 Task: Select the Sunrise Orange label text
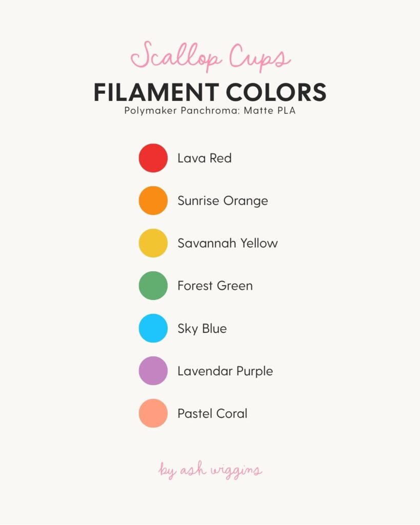tap(223, 201)
